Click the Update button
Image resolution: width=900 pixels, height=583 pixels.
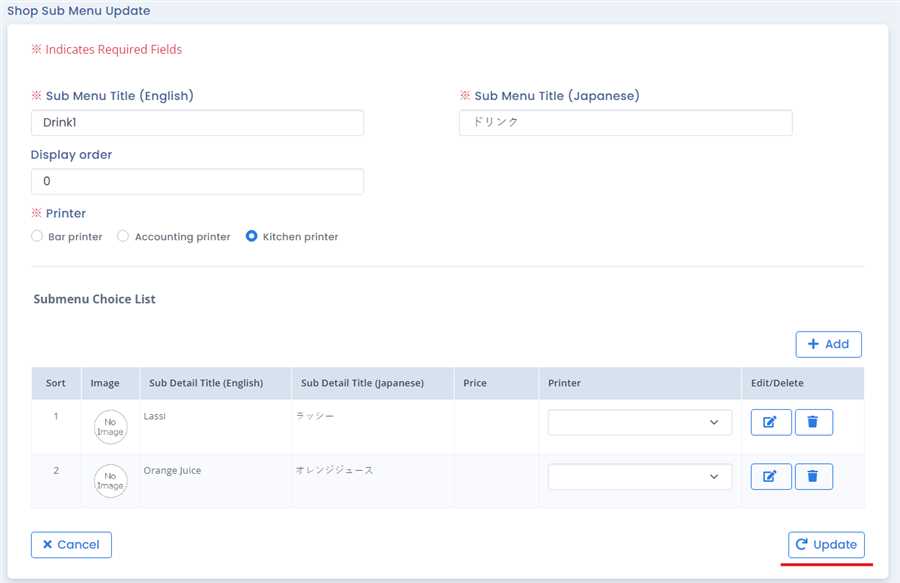pos(826,545)
